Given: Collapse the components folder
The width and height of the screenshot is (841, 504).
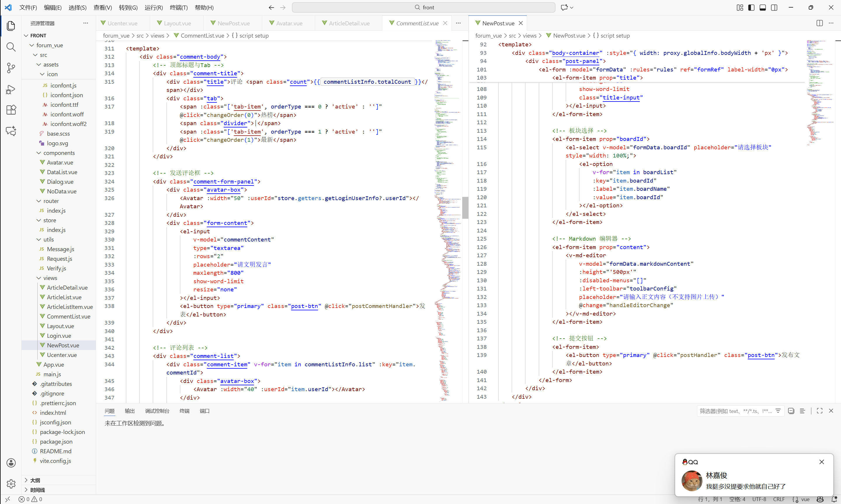Looking at the screenshot, I should [59, 153].
